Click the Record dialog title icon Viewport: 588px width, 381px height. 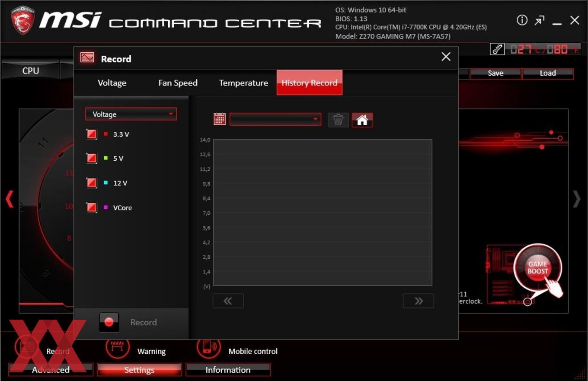pos(87,57)
